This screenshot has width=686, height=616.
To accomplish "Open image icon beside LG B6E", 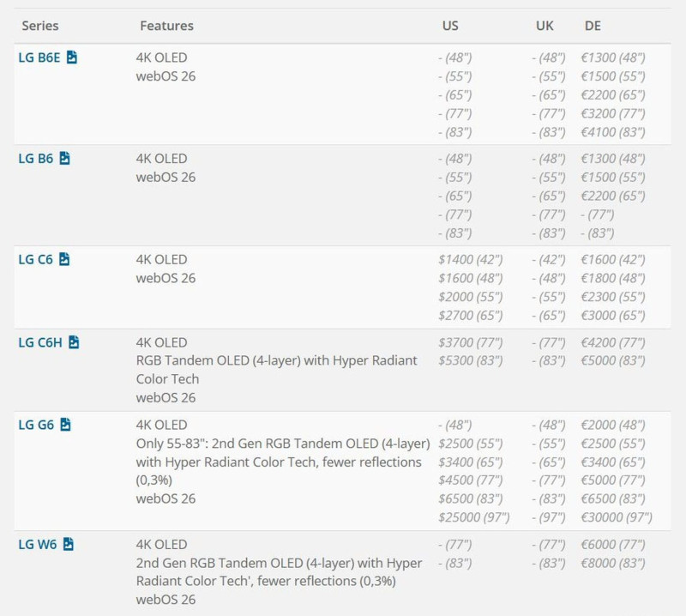I will tap(72, 57).
